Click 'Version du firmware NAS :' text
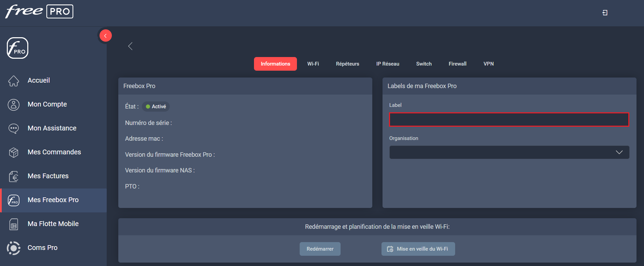 pos(160,170)
